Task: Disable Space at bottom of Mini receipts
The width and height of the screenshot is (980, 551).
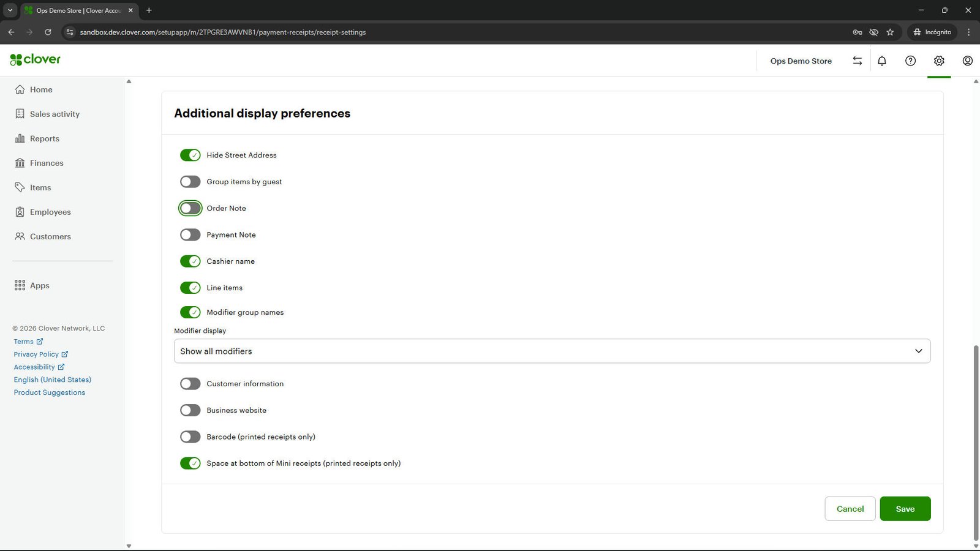Action: (190, 463)
